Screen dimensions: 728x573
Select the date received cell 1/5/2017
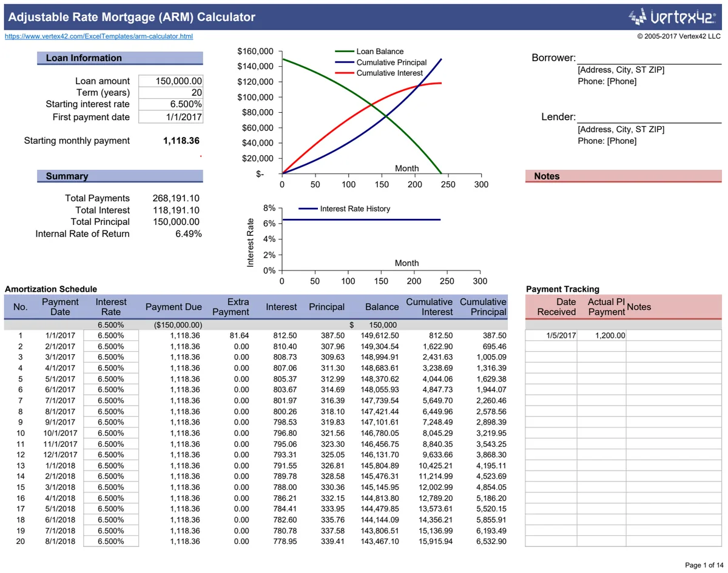click(551, 335)
